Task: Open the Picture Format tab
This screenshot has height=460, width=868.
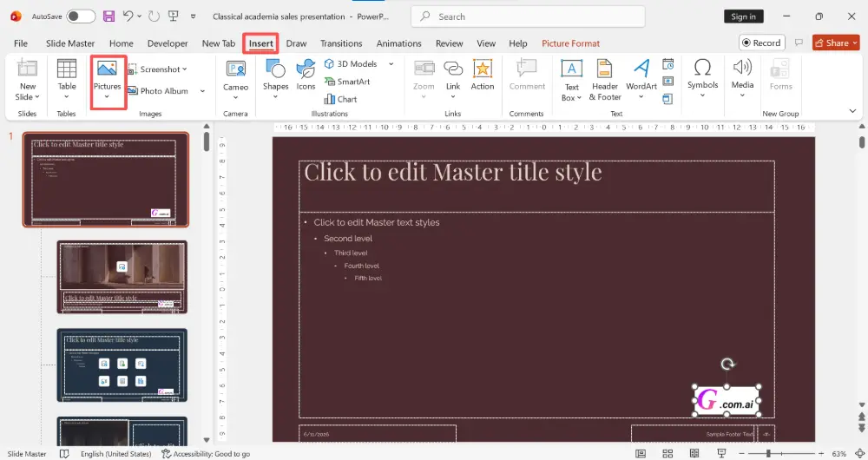Action: point(571,43)
